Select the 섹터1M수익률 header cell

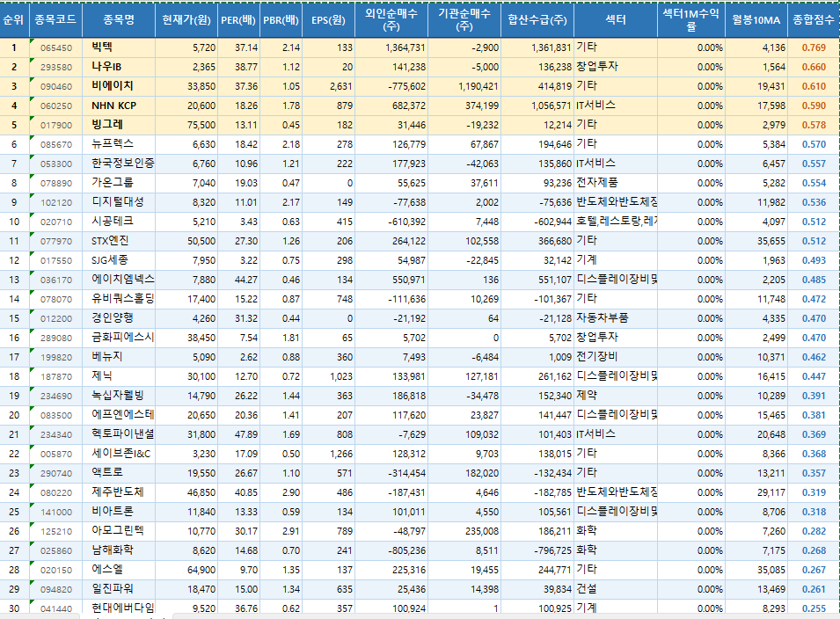tap(691, 20)
